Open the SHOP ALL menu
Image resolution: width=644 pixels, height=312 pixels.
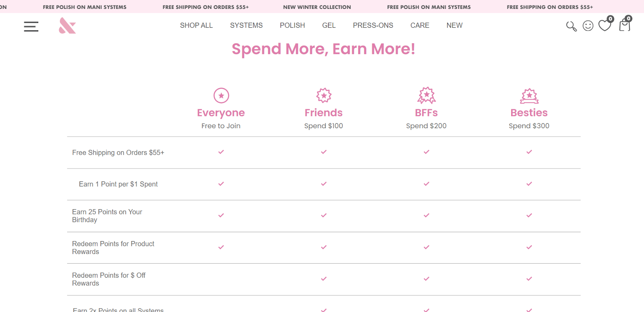[196, 25]
